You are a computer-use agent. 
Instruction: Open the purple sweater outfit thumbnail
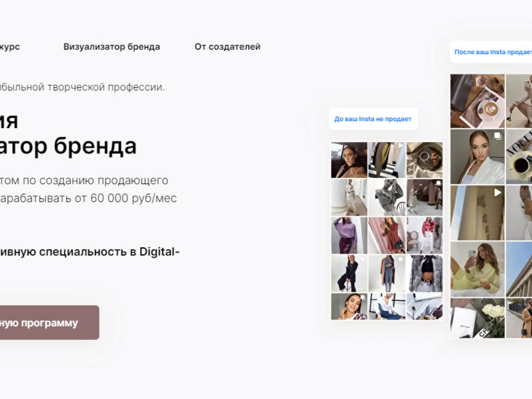(x=349, y=235)
